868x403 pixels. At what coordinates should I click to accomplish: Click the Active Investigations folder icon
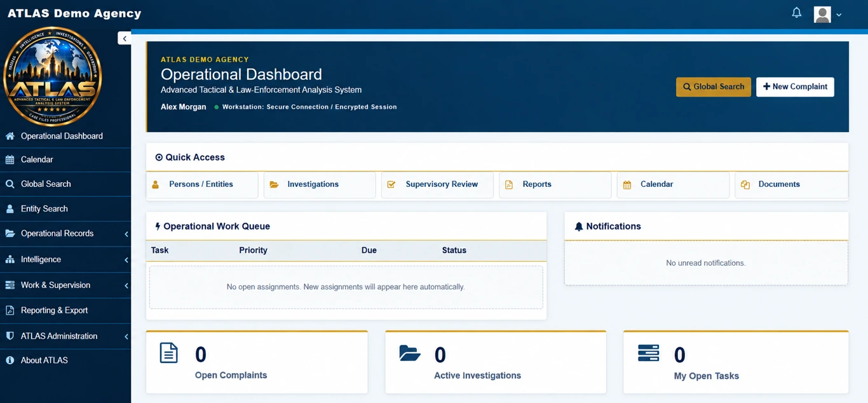pyautogui.click(x=410, y=353)
